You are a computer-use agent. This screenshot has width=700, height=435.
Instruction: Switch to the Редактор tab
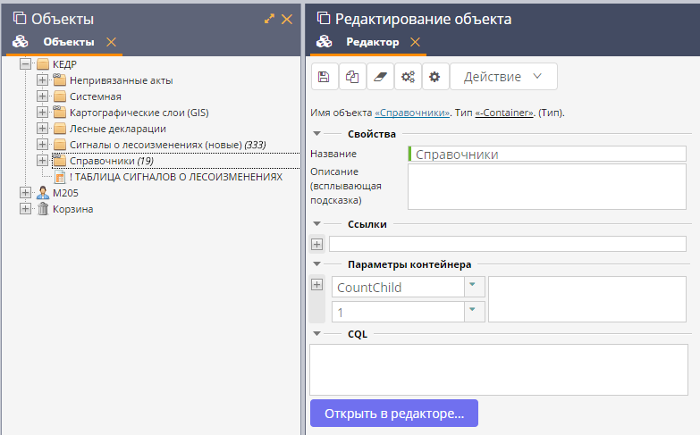(373, 42)
